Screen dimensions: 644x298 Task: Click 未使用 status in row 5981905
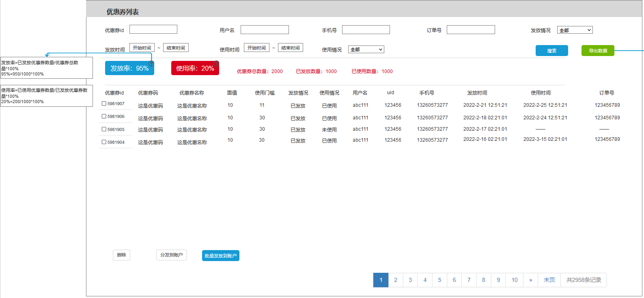coord(329,130)
